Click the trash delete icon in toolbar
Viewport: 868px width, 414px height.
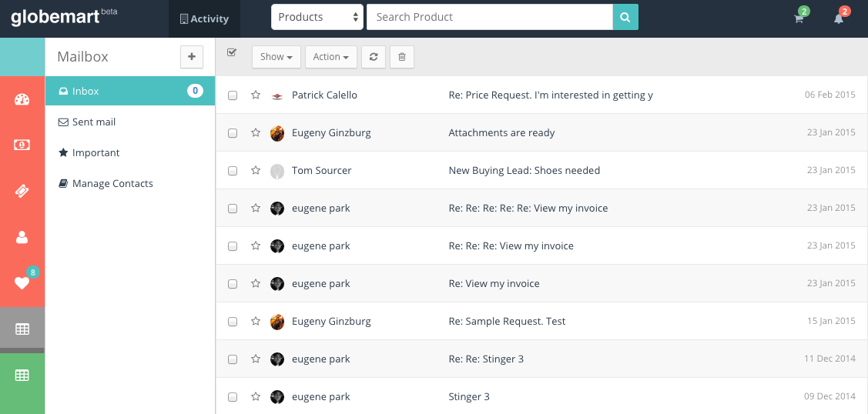(x=402, y=57)
